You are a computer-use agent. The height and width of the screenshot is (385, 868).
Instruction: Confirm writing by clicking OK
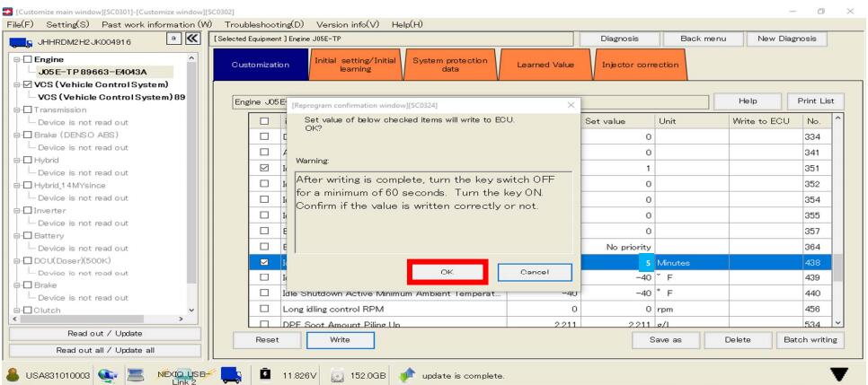447,272
